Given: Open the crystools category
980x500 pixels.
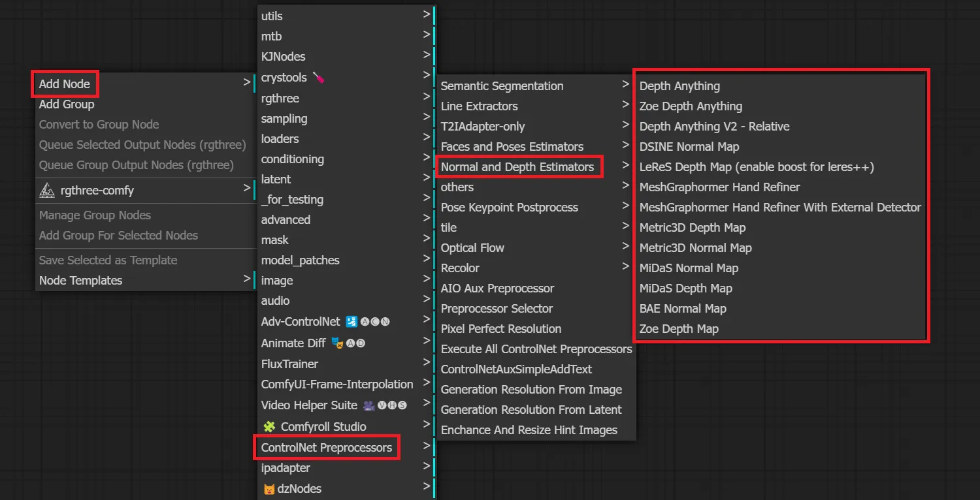Looking at the screenshot, I should pos(346,77).
